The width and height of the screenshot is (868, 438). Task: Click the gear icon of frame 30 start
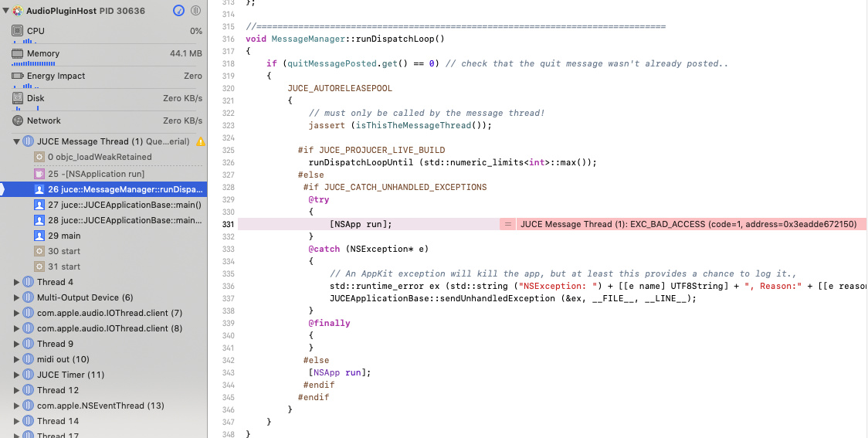(x=39, y=251)
